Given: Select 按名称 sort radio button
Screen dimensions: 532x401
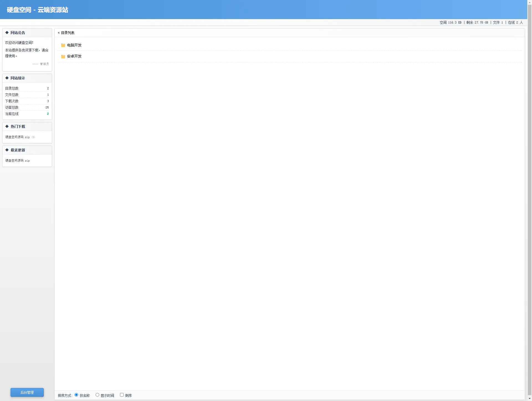Looking at the screenshot, I should 76,395.
